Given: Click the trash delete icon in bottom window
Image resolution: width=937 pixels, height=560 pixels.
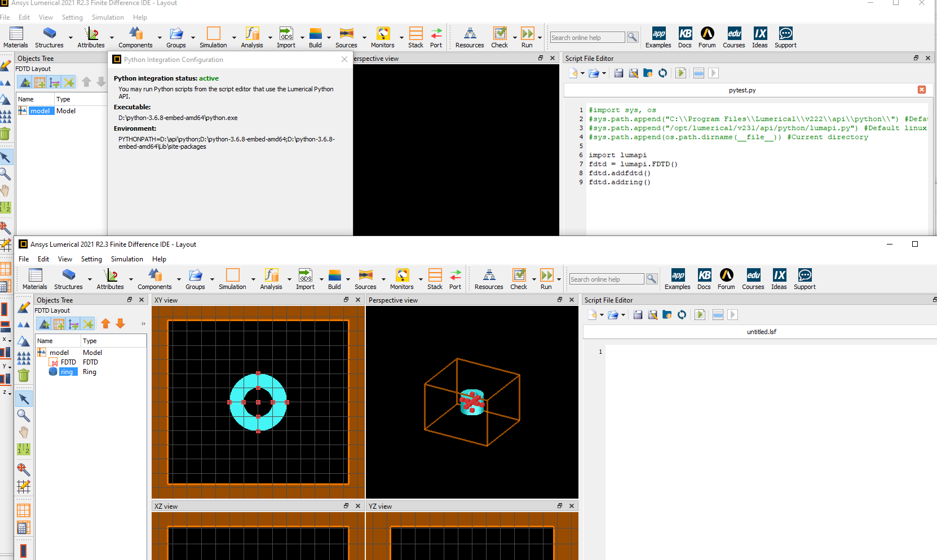Looking at the screenshot, I should tap(23, 376).
